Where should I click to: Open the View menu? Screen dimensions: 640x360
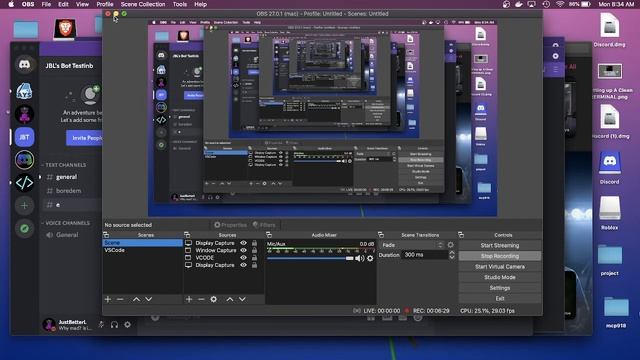82,4
